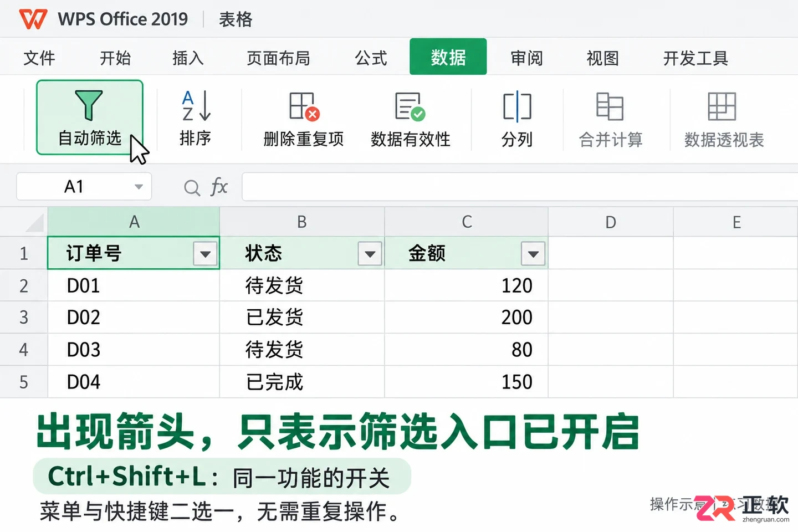This screenshot has height=532, width=798.
Task: Select row 3 header
Action: (x=24, y=318)
